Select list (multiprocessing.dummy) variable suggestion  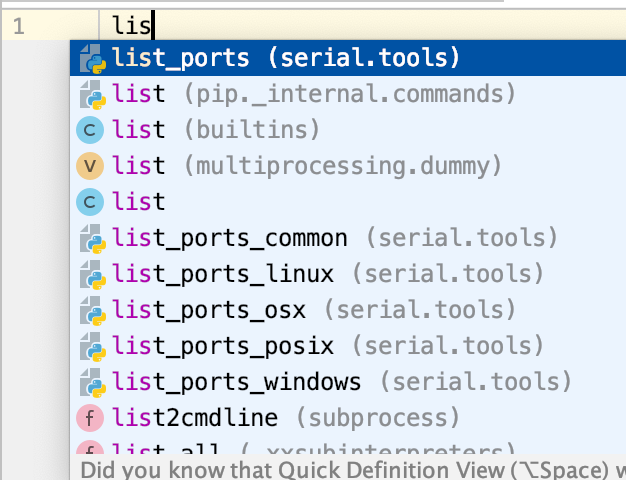(348, 166)
